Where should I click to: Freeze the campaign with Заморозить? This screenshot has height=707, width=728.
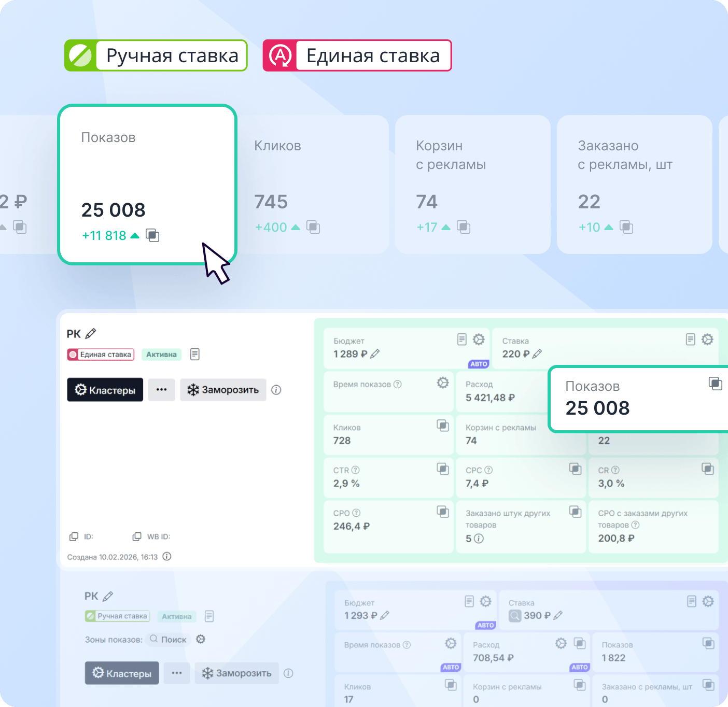click(x=223, y=390)
